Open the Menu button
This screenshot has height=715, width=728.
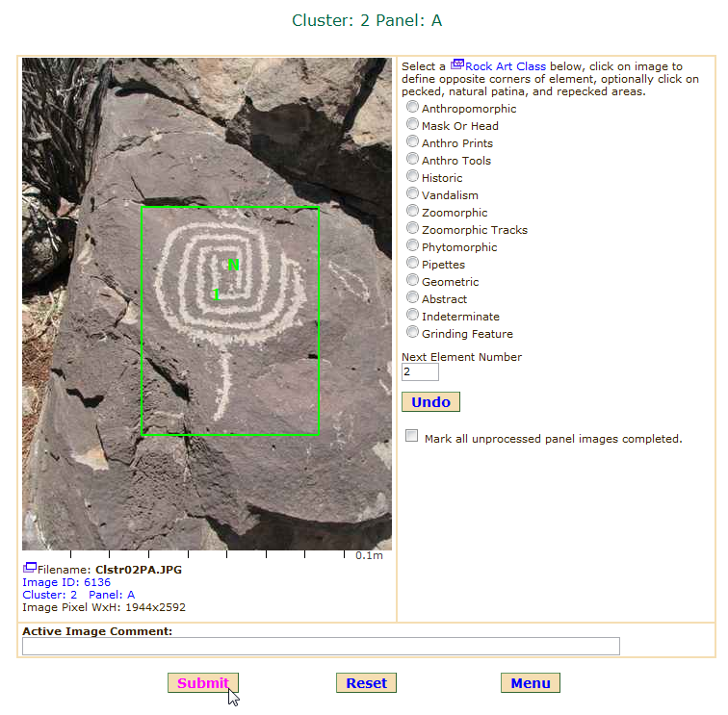(530, 683)
